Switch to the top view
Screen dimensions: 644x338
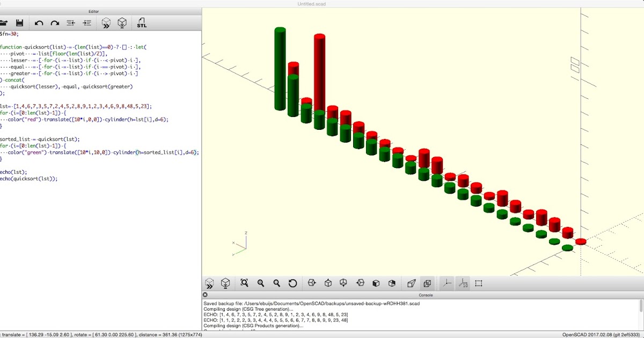coord(327,283)
